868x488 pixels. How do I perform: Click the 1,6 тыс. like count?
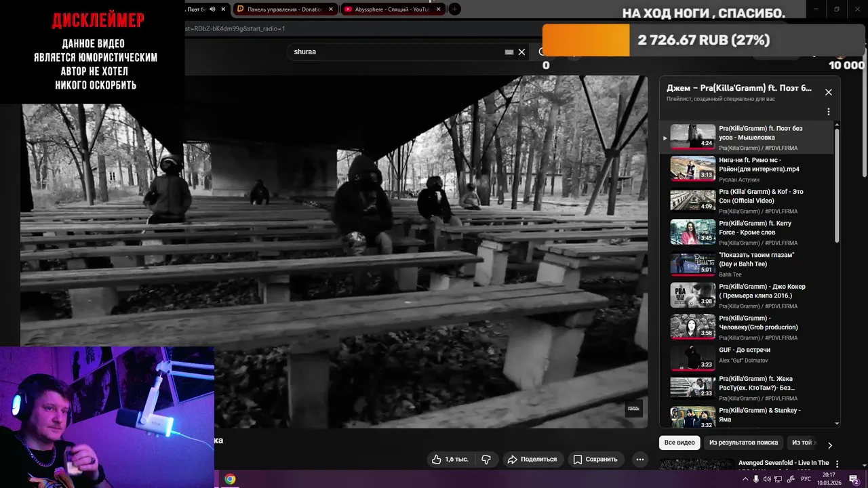click(x=456, y=459)
